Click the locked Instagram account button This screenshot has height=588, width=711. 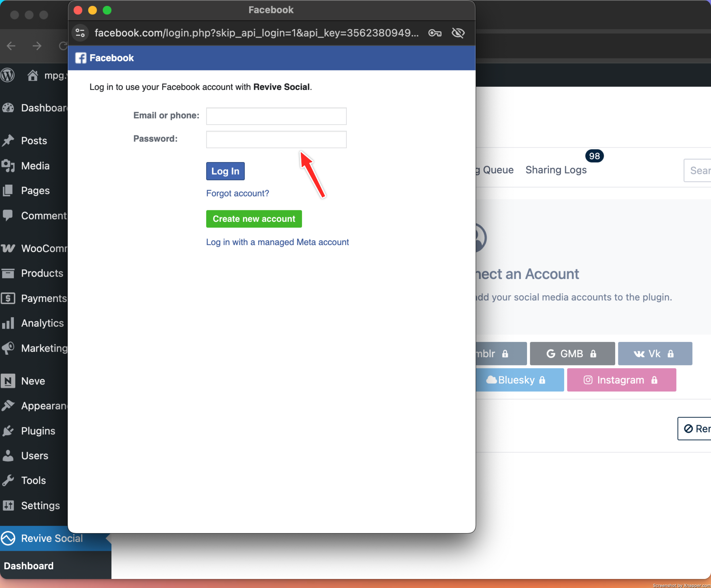pos(621,380)
